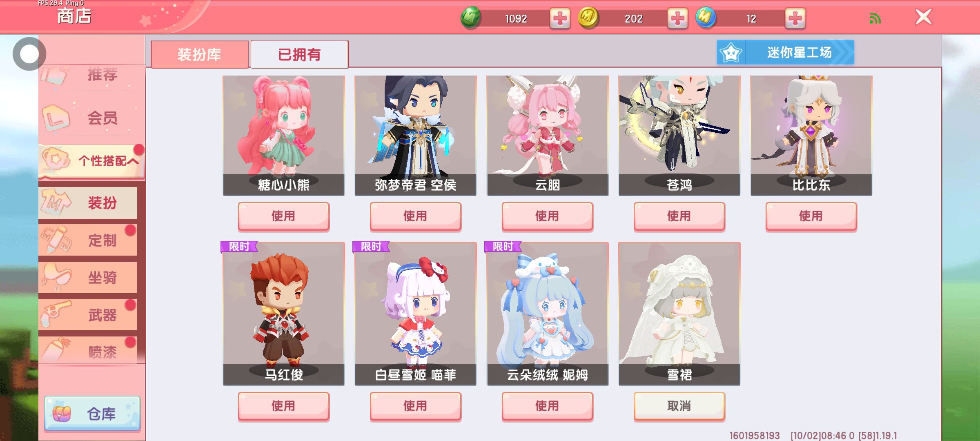Open the 仓库 warehouse
Screen dimensions: 980x441
[92, 413]
